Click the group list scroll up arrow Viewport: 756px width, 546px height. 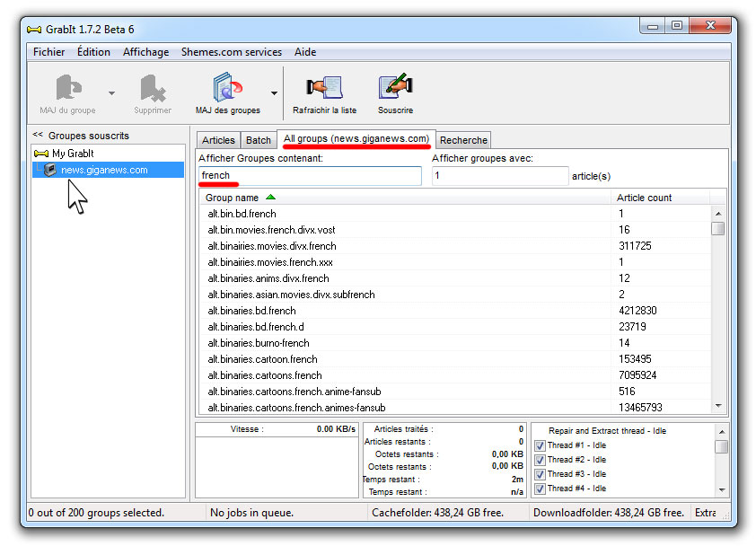tap(718, 213)
